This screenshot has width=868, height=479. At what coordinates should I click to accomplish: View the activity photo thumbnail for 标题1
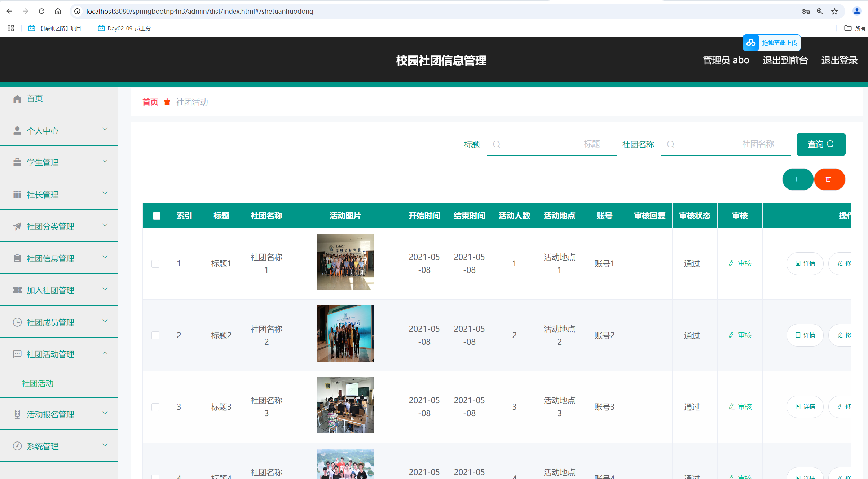click(x=345, y=261)
